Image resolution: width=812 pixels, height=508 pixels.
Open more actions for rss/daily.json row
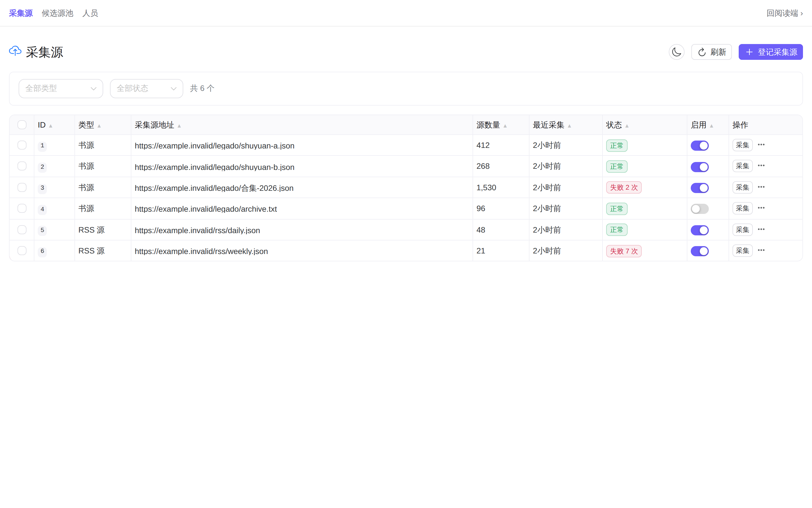tap(761, 229)
